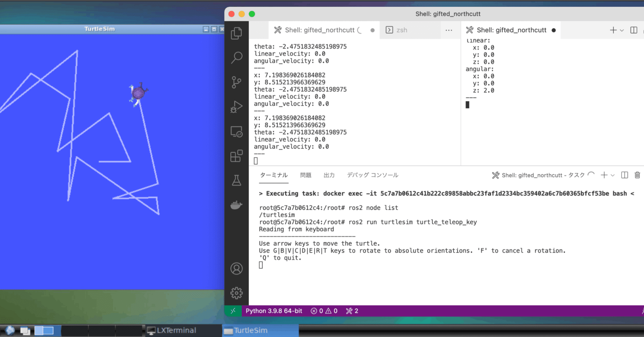Open the Accounts menu in the activity bar
The image size is (644, 337).
coord(237,268)
